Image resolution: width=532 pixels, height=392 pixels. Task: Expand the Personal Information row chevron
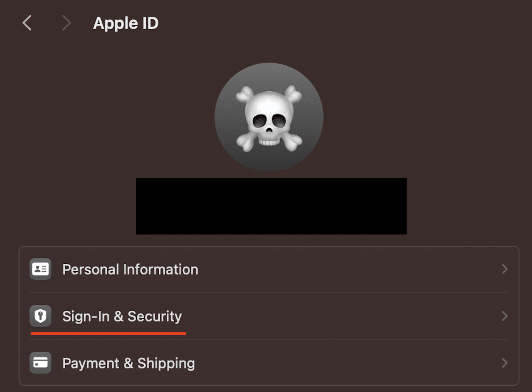point(504,269)
